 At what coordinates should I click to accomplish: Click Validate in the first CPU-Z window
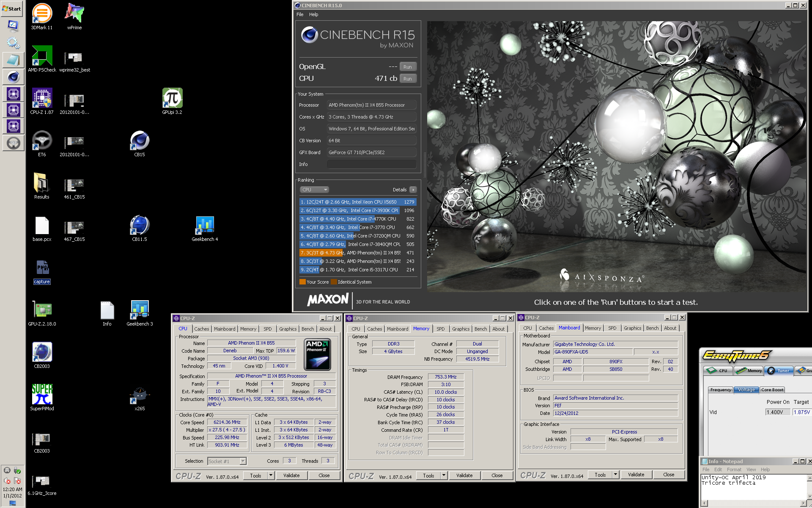(x=291, y=475)
